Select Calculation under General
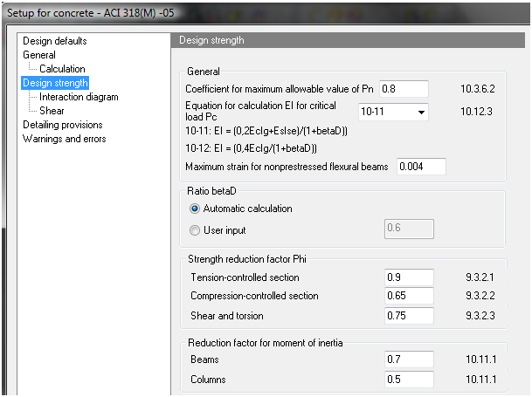532x397 pixels. click(x=62, y=69)
